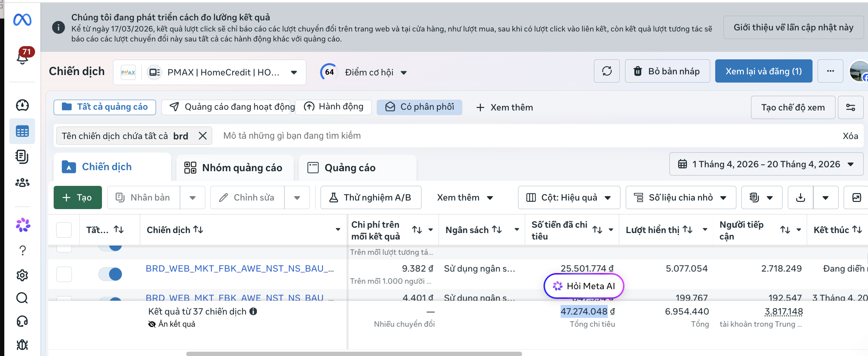The height and width of the screenshot is (356, 868).
Task: Open the 'Ngân sách' column options caret
Action: point(517,229)
